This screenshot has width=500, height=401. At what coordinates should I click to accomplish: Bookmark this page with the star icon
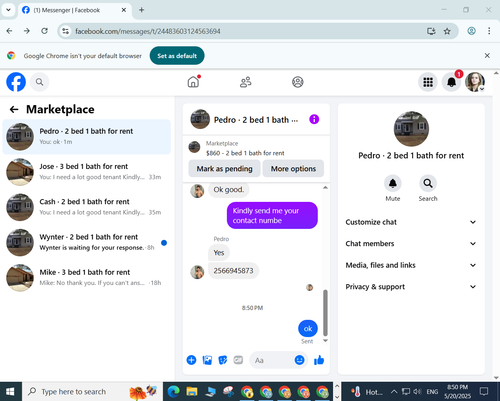coord(447,31)
